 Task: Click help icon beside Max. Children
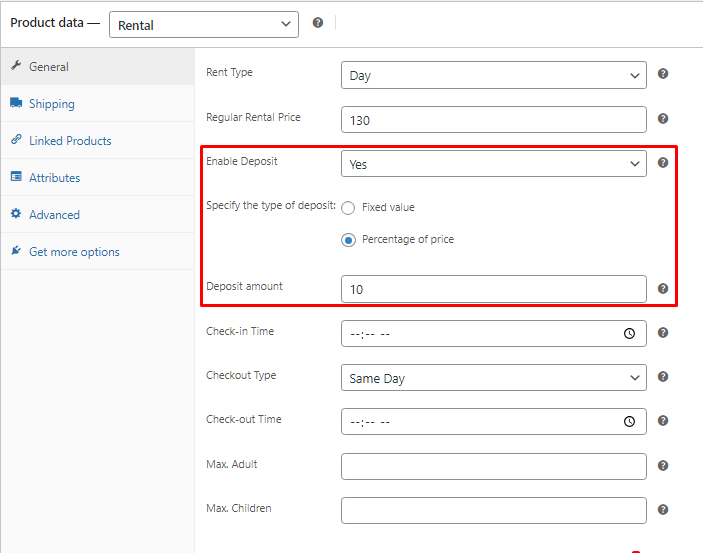663,509
